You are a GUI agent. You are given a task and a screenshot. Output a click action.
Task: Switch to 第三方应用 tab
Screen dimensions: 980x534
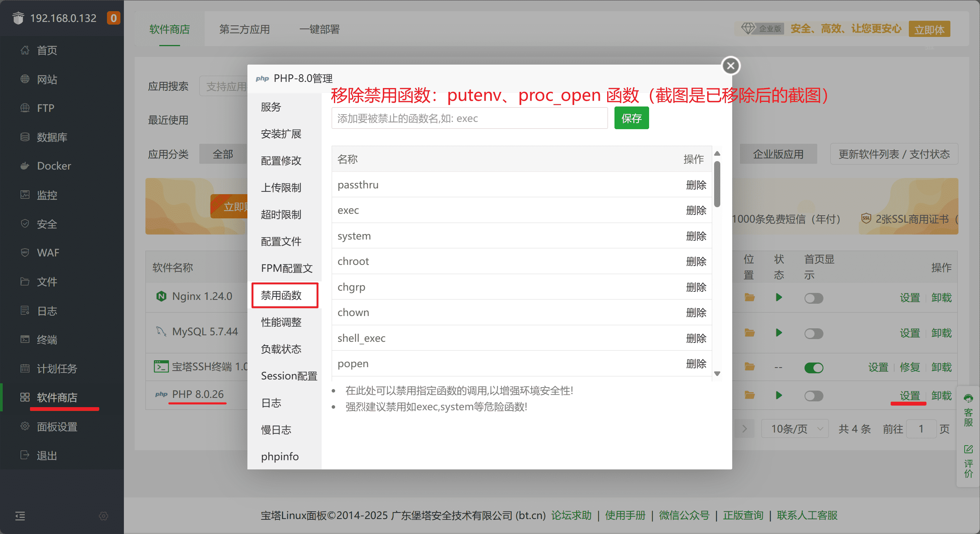coord(244,29)
